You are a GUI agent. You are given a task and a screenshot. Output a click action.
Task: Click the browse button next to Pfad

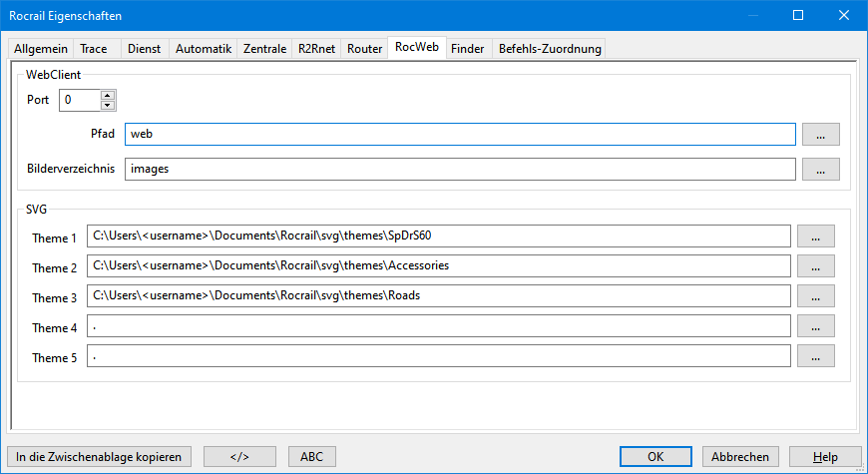coord(820,134)
